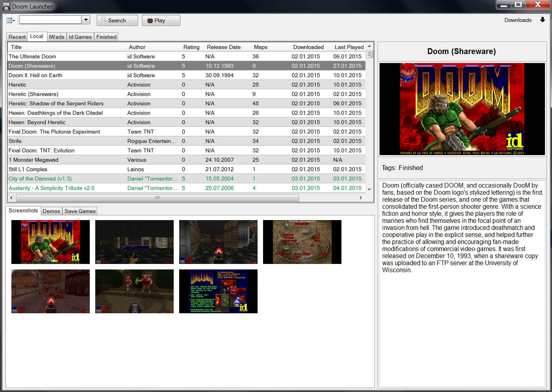The width and height of the screenshot is (552, 392).
Task: Select the 5till L1 Complex row
Action: (x=187, y=169)
